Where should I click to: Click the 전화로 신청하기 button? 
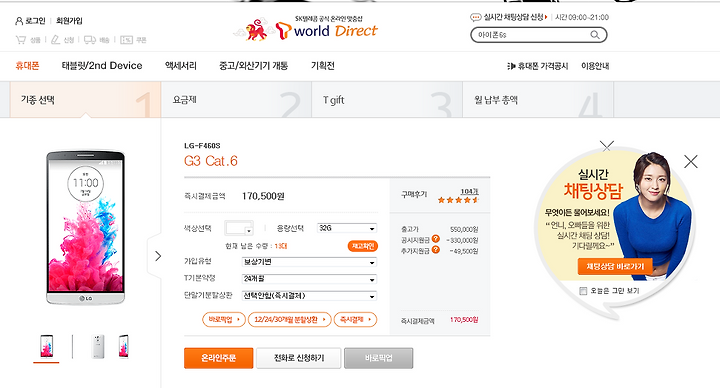click(298, 358)
